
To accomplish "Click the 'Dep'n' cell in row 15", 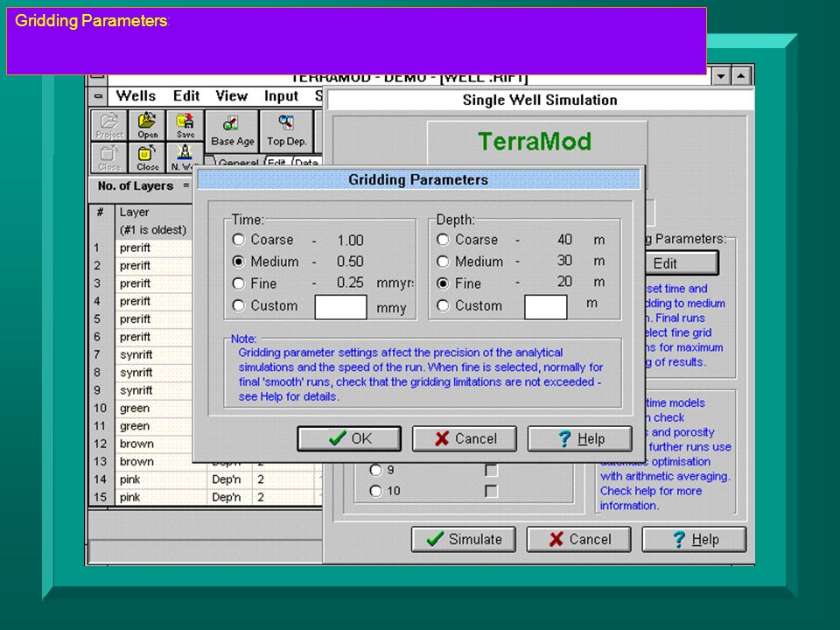I will tap(230, 497).
